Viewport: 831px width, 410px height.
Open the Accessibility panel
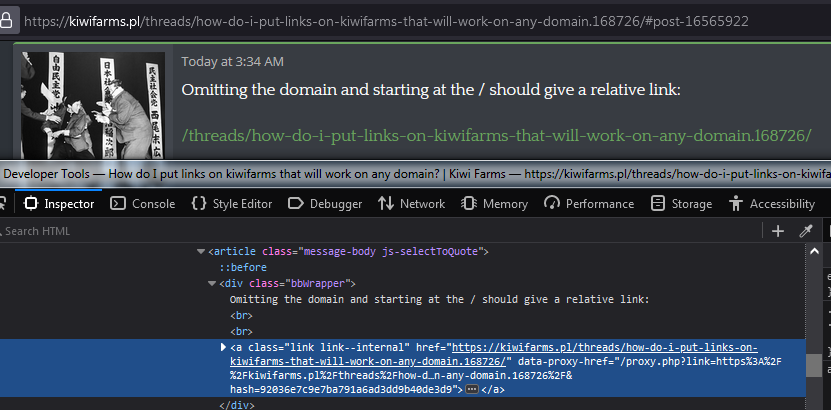(771, 204)
